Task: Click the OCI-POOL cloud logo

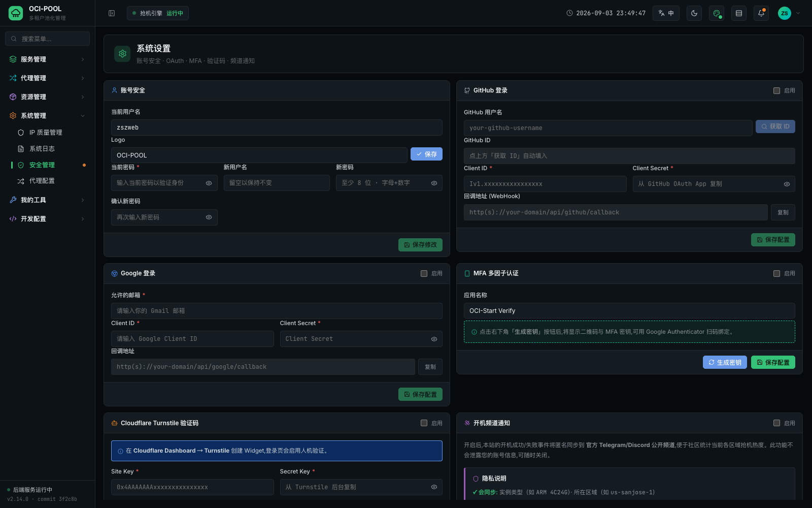Action: 16,13
